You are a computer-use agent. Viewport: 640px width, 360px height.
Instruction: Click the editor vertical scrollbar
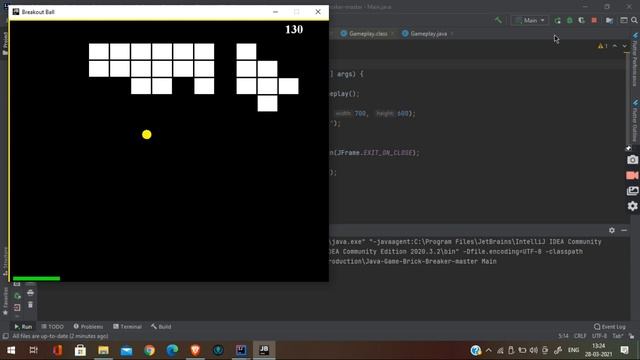point(628,98)
